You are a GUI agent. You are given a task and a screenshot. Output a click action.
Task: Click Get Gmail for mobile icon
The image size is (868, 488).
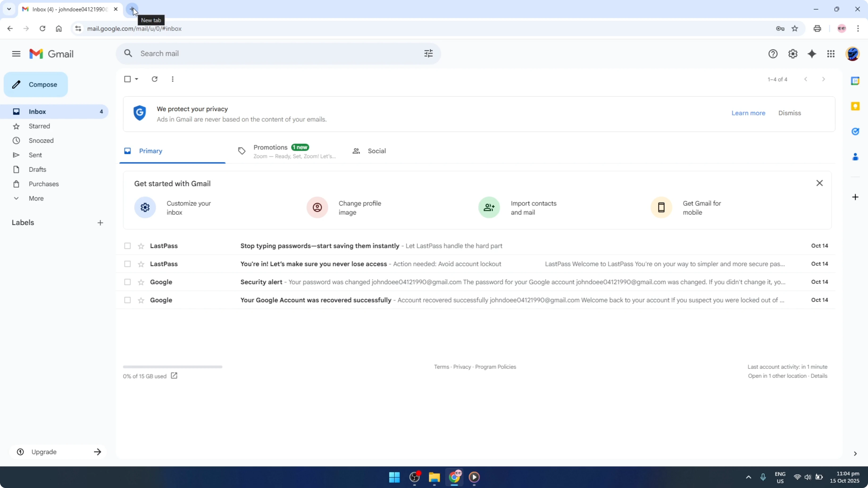(661, 207)
